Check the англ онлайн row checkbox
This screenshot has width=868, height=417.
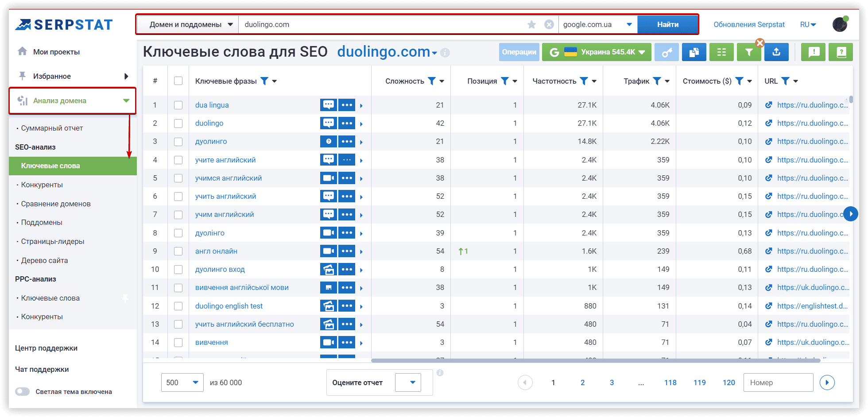(178, 251)
